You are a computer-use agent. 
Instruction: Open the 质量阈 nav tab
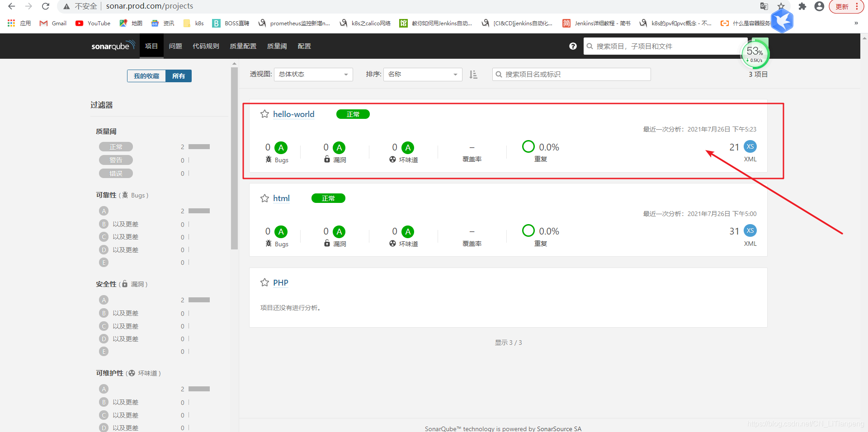coord(277,46)
